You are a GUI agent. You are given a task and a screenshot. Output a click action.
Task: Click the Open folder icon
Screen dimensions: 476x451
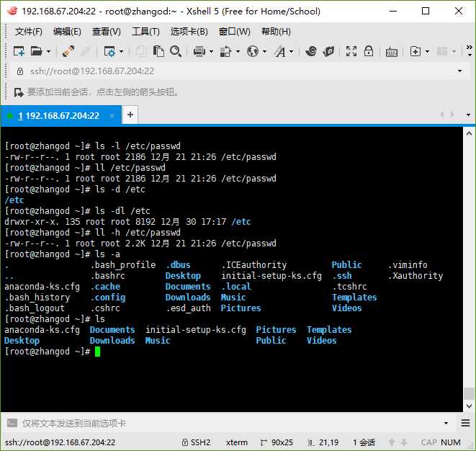[x=37, y=51]
